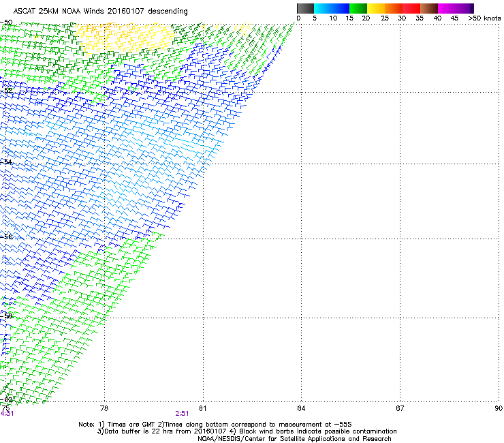Click the '15' label under the color scale
The width and height of the screenshot is (504, 443).
[x=349, y=18]
